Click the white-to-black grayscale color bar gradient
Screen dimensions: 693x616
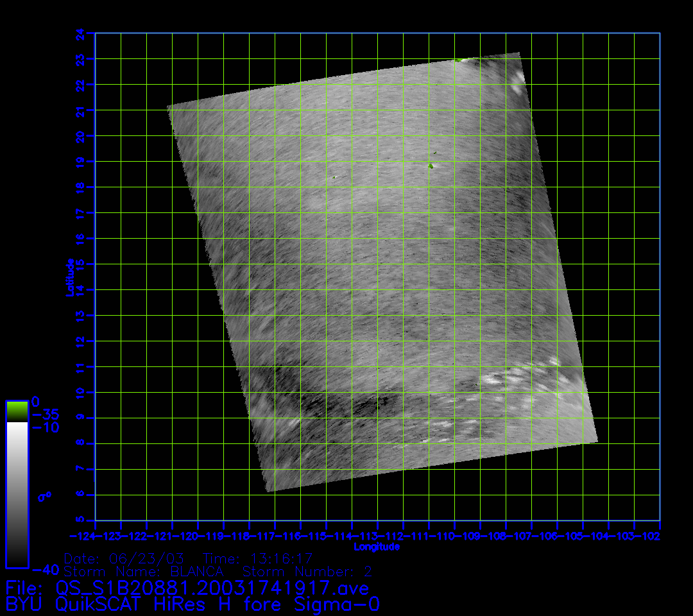click(17, 494)
